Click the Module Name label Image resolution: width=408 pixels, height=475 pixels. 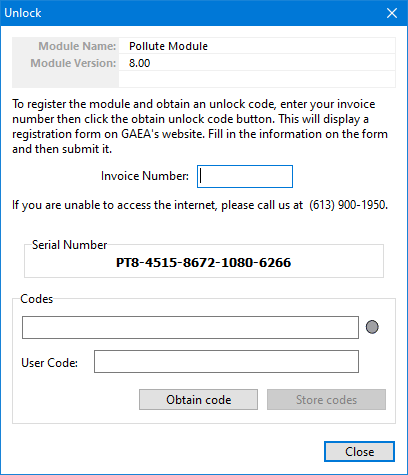click(x=77, y=46)
